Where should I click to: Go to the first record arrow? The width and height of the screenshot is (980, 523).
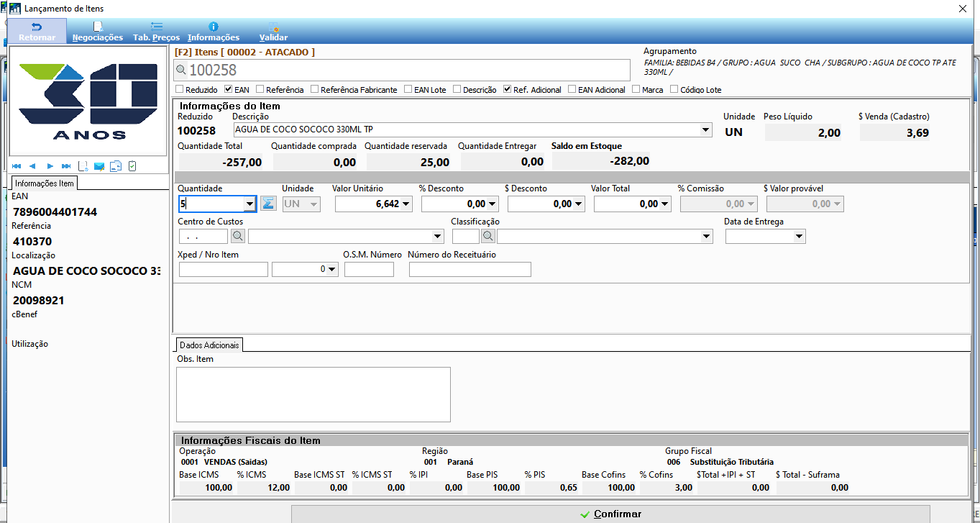click(x=16, y=166)
